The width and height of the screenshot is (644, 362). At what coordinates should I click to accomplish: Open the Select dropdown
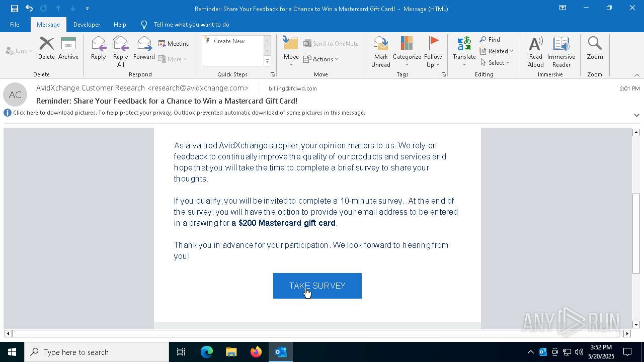[x=495, y=63]
